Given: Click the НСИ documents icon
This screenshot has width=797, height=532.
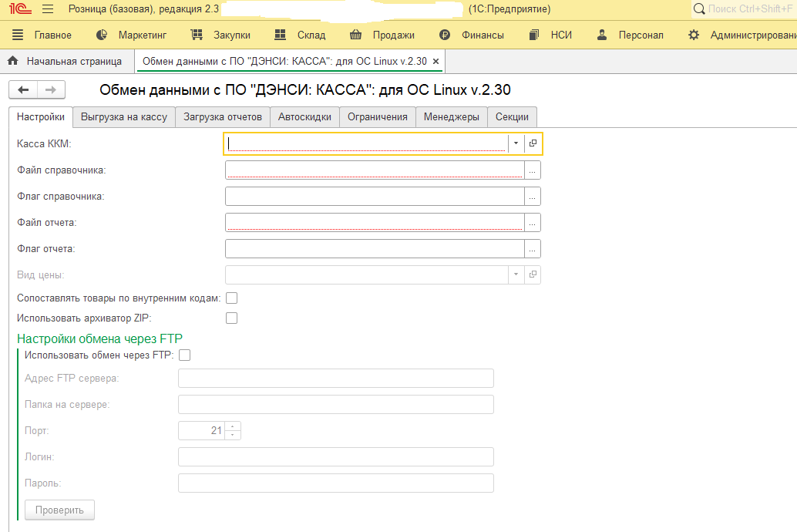Looking at the screenshot, I should click(x=533, y=35).
